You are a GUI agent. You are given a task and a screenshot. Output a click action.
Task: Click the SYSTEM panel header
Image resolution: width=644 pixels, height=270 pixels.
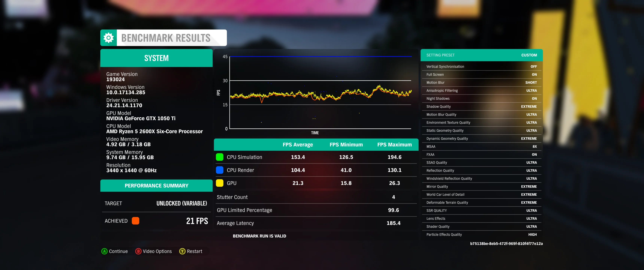pos(157,58)
